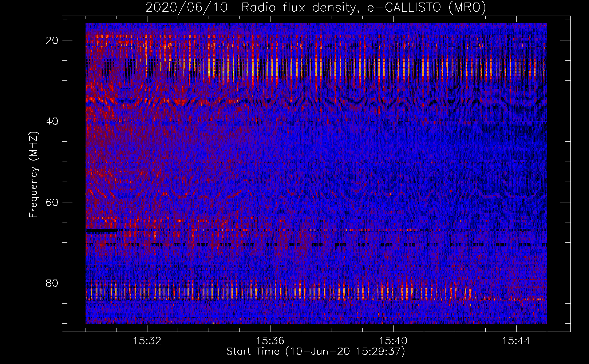The width and height of the screenshot is (589, 364).
Task: Click the 15:32 time tick label
Action: [147, 341]
